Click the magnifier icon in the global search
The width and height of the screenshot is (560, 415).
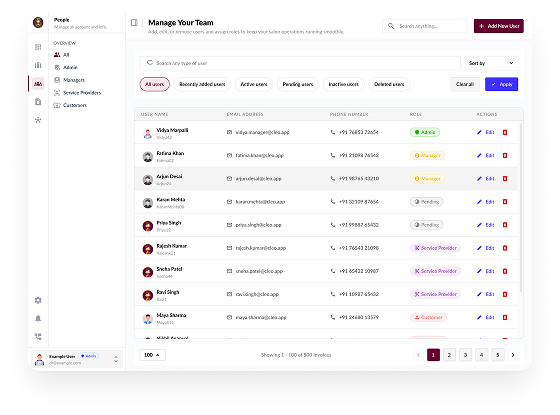[391, 26]
